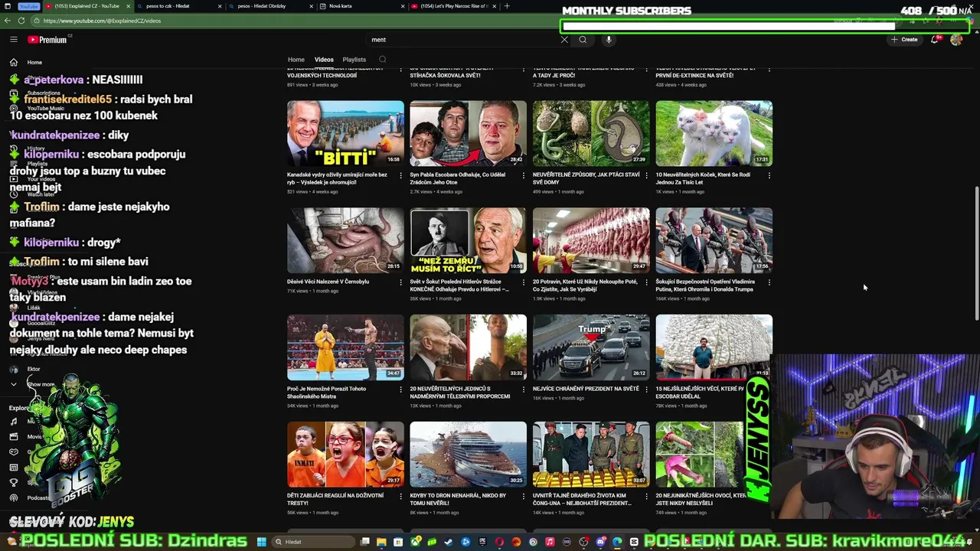This screenshot has height=551, width=980.
Task: Click the Sports trophy icon in sidebar
Action: [x=13, y=482]
